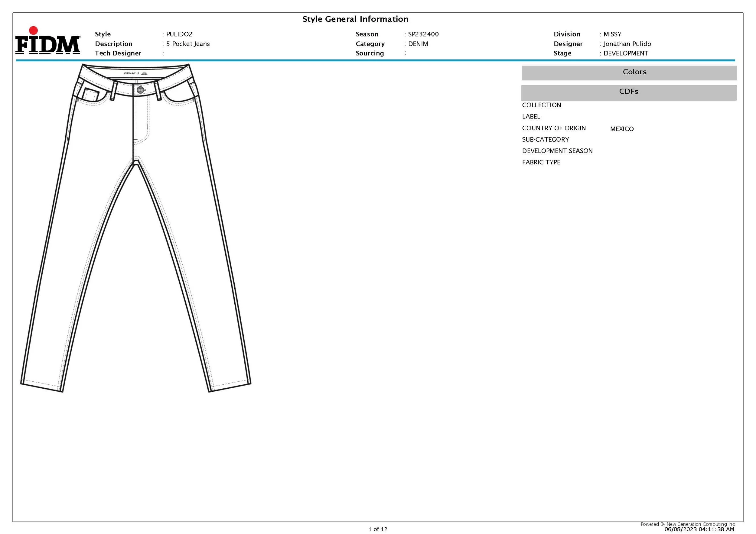Click the SP232400 season value

(423, 34)
